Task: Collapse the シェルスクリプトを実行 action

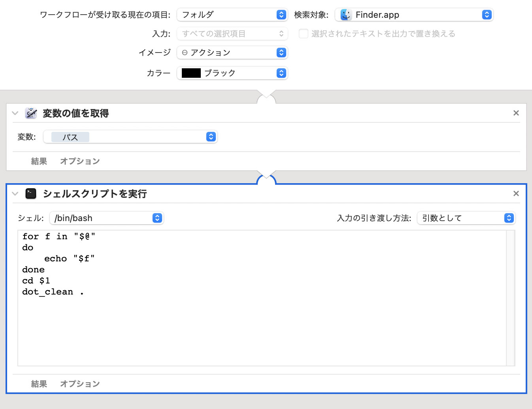Action: [15, 193]
